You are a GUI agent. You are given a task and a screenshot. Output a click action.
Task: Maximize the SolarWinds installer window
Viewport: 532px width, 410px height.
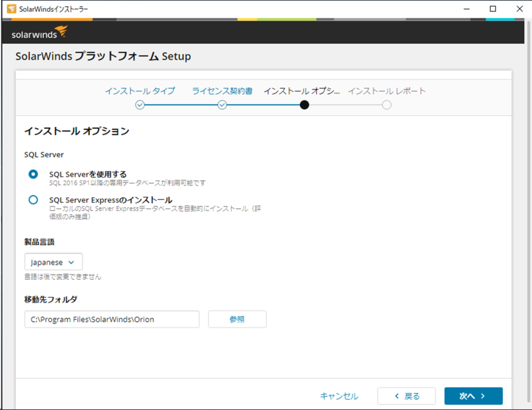(493, 9)
